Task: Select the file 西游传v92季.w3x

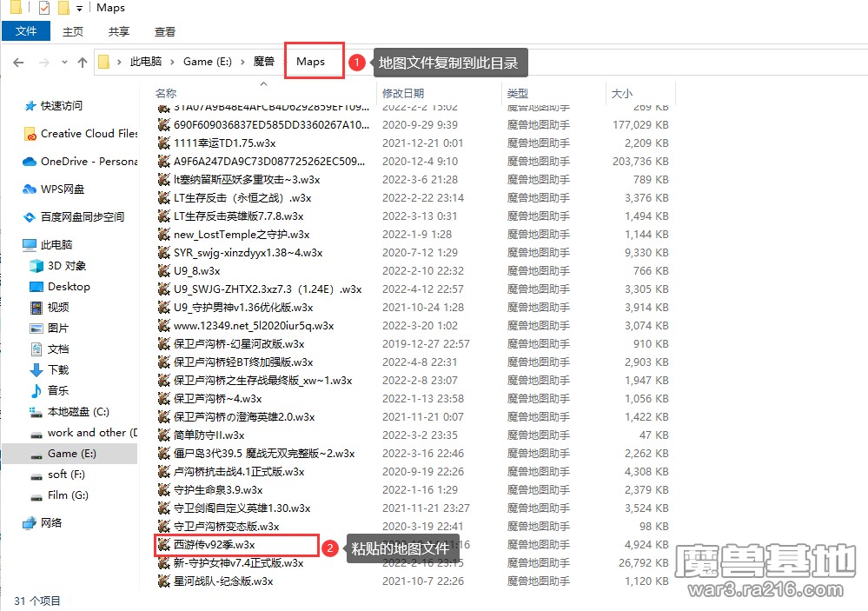Action: (214, 545)
